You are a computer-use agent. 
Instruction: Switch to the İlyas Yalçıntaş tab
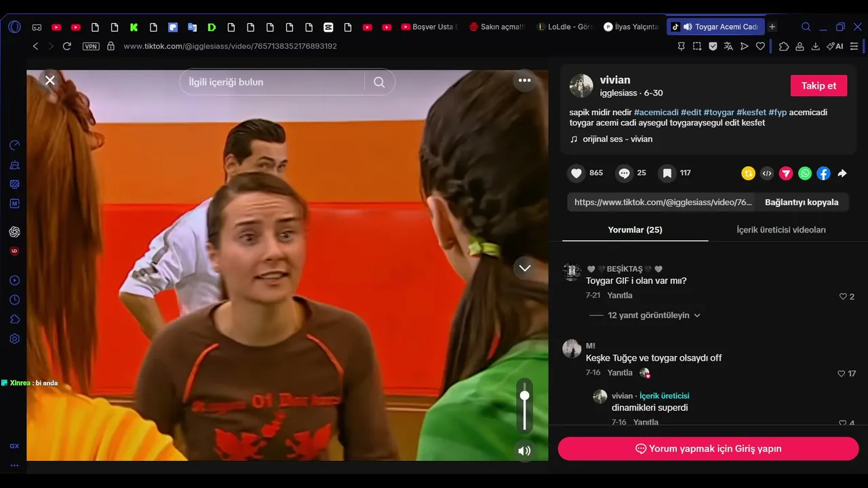click(632, 27)
